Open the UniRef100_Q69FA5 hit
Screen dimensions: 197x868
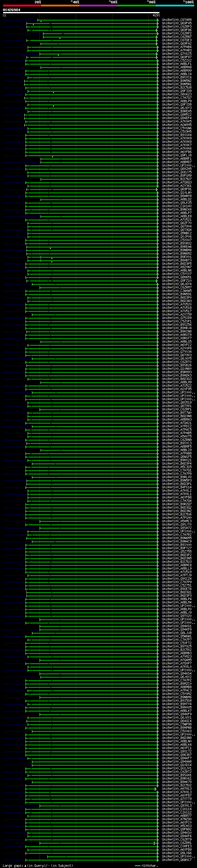176,23
